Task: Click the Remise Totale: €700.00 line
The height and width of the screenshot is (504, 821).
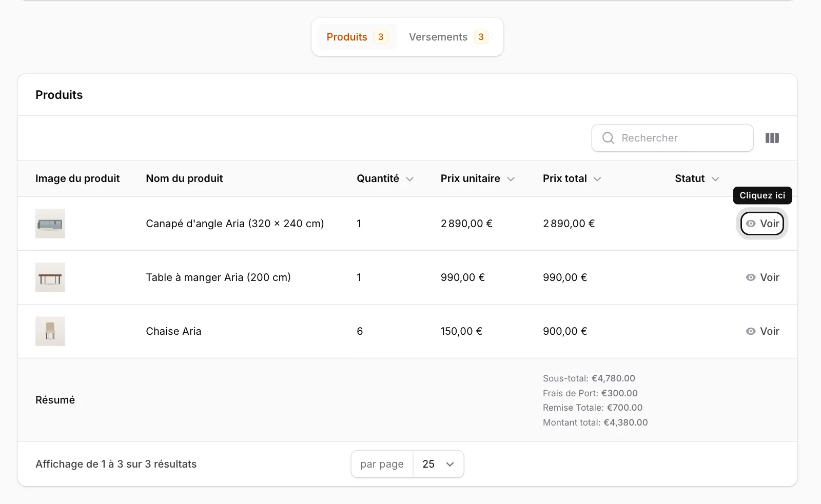Action: [x=593, y=408]
